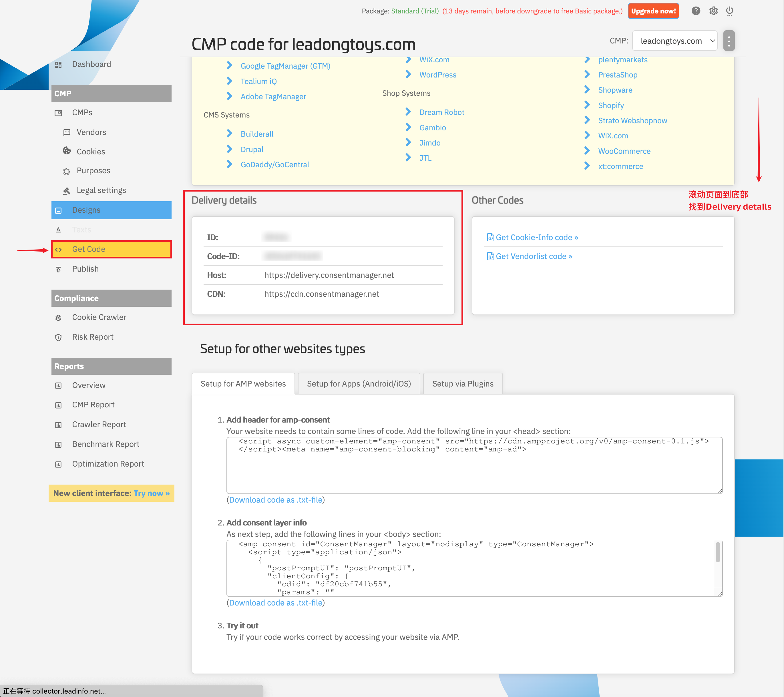Click the Cookies icon in sidebar
784x697 pixels.
pyautogui.click(x=67, y=151)
